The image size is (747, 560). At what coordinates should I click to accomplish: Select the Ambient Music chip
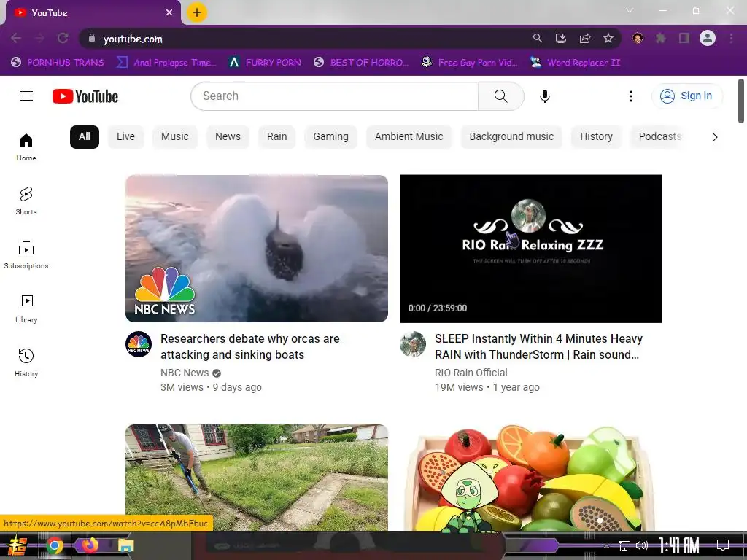409,137
